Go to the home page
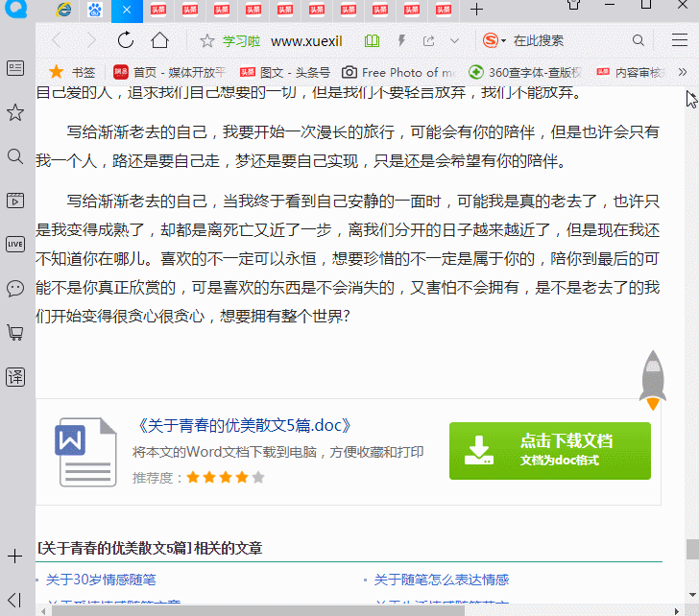This screenshot has height=616, width=699. point(159,40)
